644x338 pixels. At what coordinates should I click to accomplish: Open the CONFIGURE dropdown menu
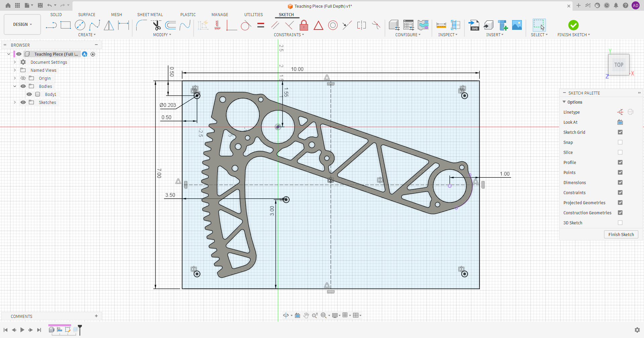(408, 35)
